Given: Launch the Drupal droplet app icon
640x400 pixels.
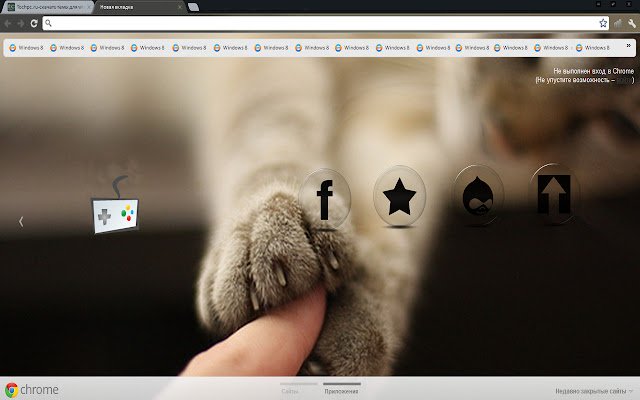Looking at the screenshot, I should tap(478, 196).
